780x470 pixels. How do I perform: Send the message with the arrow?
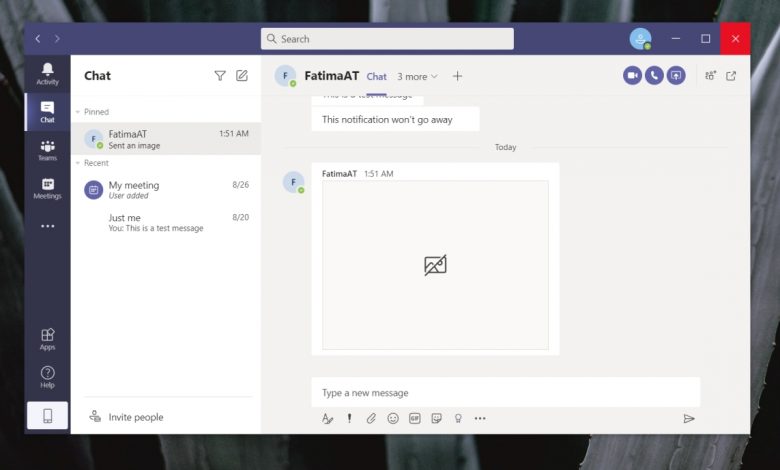click(x=689, y=418)
